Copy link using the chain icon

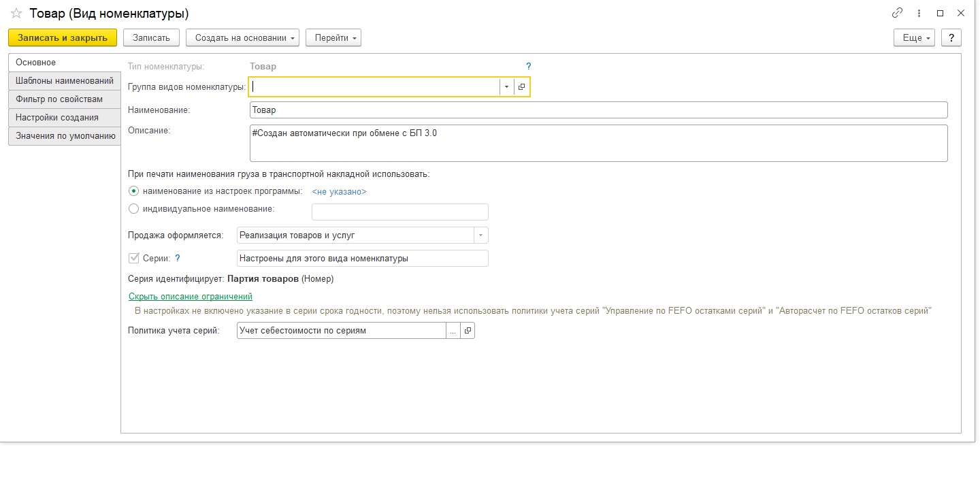pyautogui.click(x=897, y=13)
